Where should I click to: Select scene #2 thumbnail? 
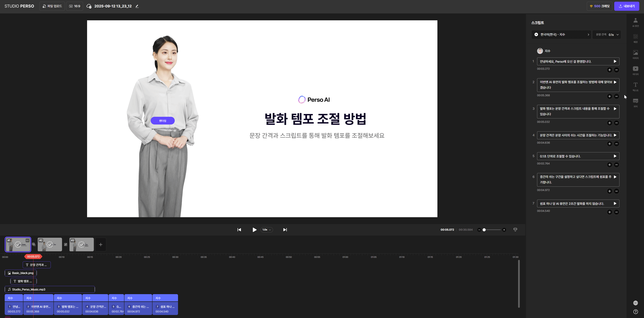[50, 245]
